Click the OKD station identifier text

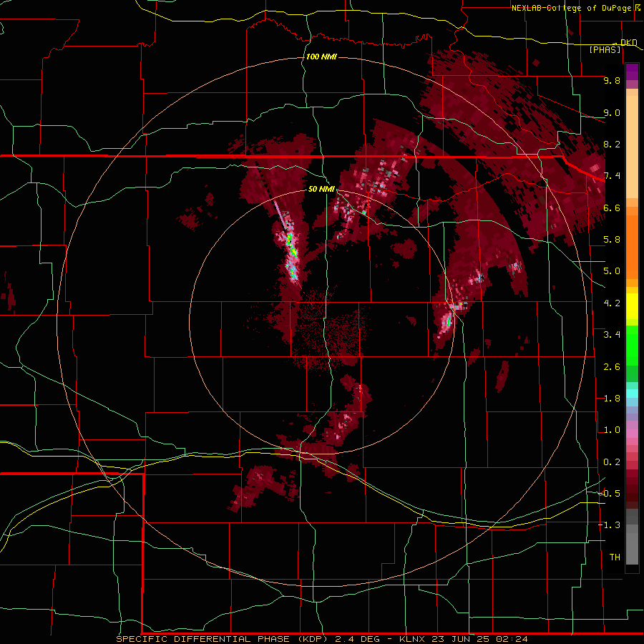(629, 42)
